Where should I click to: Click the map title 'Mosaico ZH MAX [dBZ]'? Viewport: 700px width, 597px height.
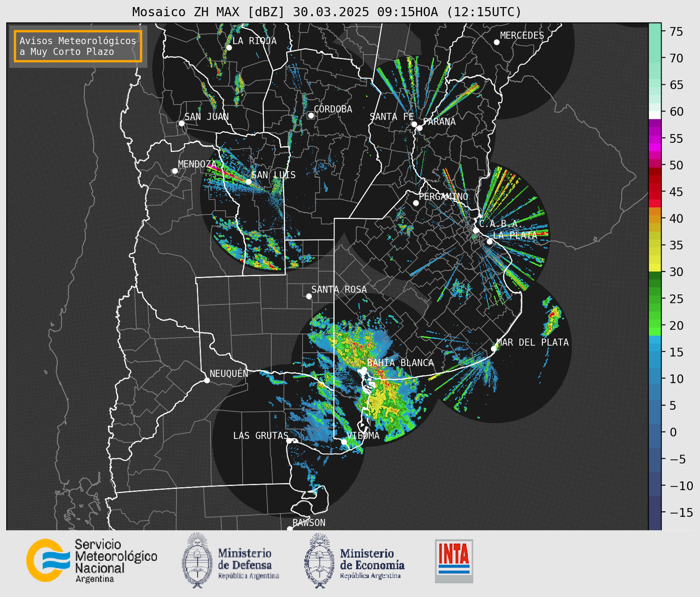tap(209, 12)
